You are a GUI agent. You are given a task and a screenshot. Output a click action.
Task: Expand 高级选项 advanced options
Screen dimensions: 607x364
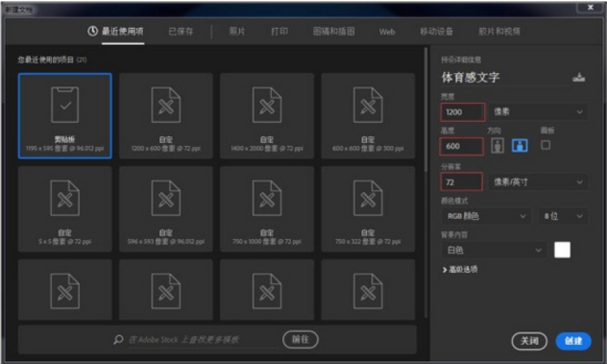(460, 270)
